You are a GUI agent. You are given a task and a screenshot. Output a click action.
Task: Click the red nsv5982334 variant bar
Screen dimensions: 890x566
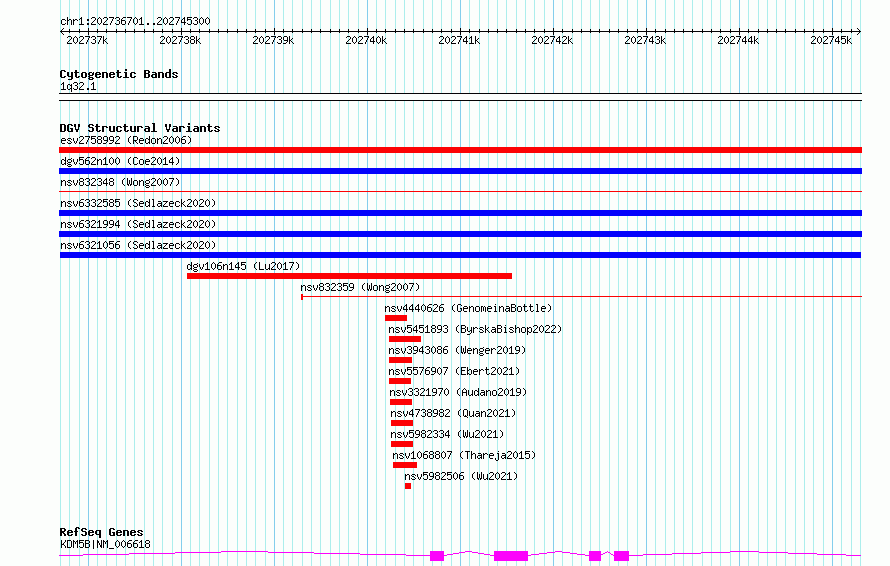coord(402,444)
